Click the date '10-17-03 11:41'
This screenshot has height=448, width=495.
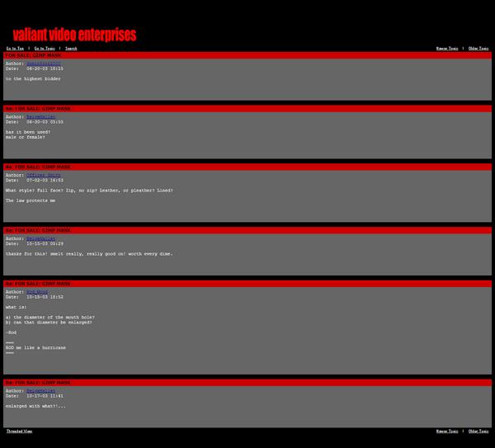45,396
